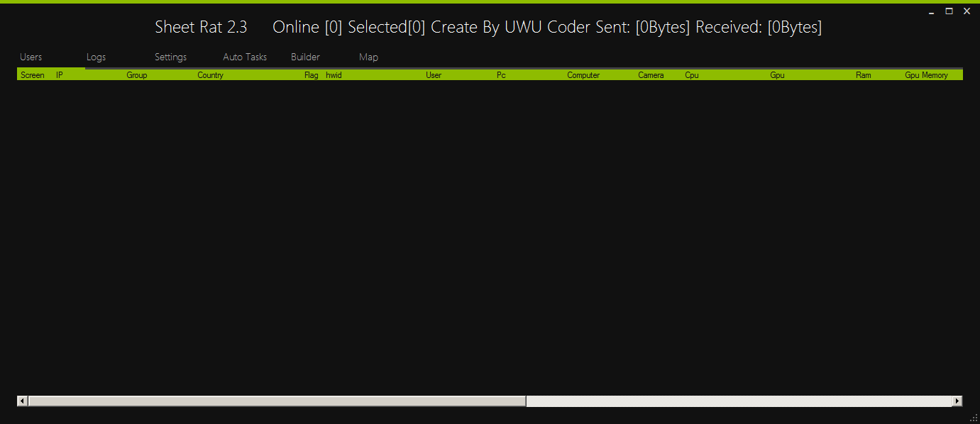The image size is (980, 424).
Task: Select the Auto Tasks tab
Action: [245, 57]
